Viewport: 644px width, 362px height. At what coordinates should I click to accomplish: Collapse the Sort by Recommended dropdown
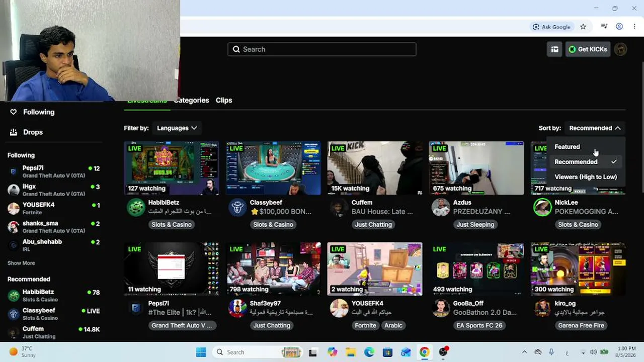click(595, 128)
